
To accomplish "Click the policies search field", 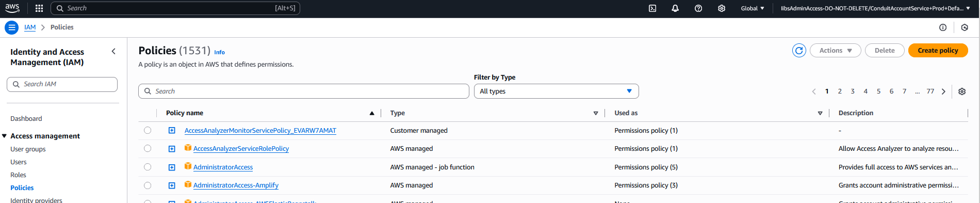I will [303, 91].
